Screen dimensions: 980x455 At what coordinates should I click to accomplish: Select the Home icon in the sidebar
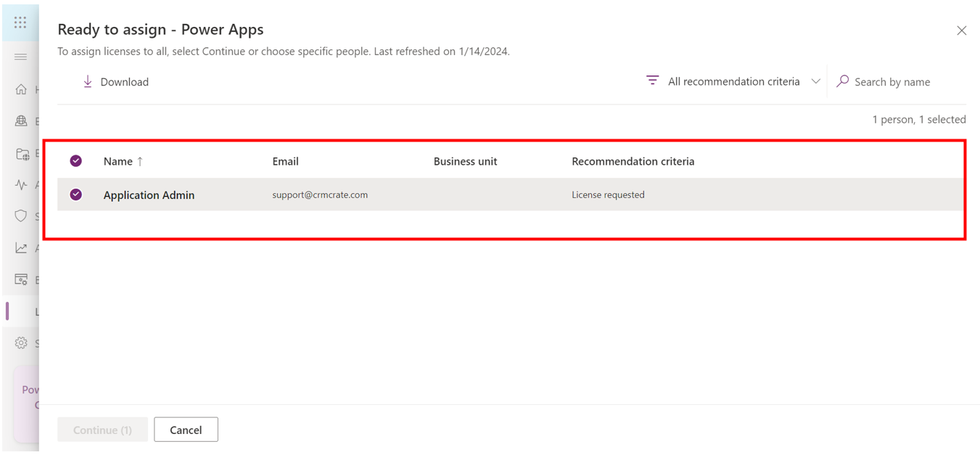pos(21,89)
